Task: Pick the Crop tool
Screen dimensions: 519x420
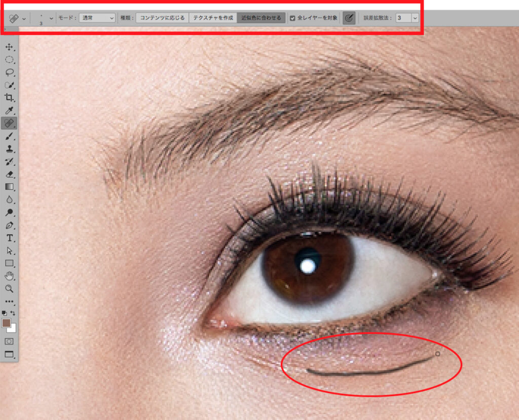Action: [x=9, y=97]
